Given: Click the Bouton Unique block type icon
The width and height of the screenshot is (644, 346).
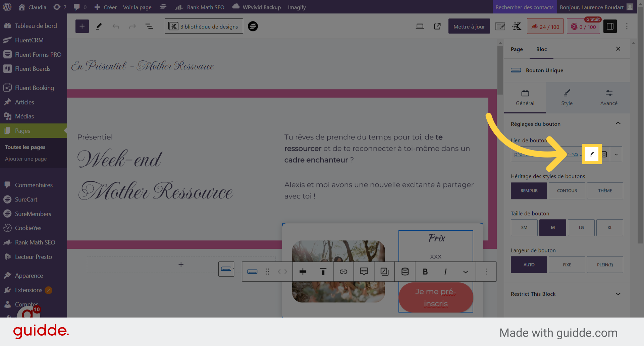Looking at the screenshot, I should (516, 70).
